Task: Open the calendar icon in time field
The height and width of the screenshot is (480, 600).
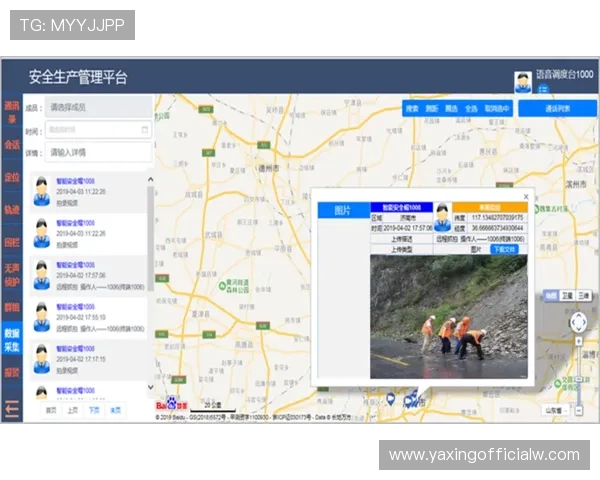Action: pos(145,129)
